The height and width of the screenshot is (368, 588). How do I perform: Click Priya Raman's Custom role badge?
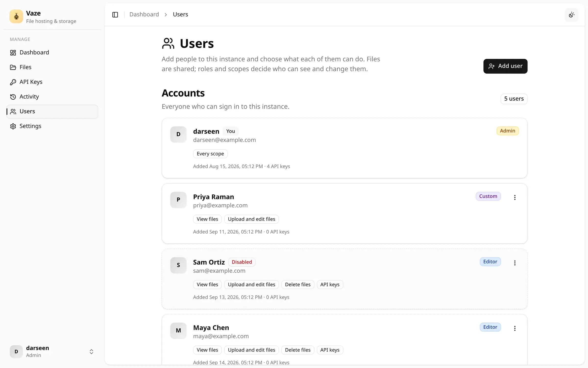(488, 196)
